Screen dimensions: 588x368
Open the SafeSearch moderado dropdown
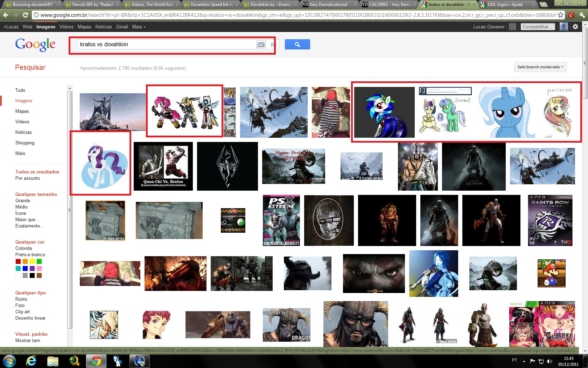coord(540,67)
